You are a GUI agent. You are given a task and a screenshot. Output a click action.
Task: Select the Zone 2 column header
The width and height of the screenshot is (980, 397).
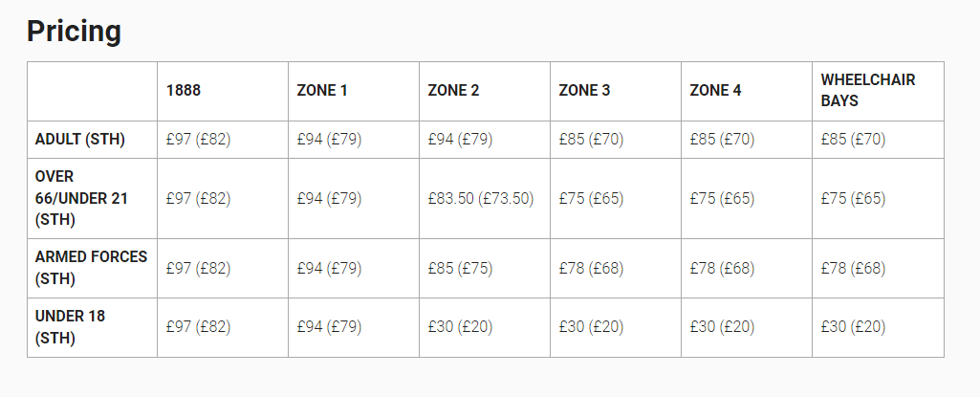[x=453, y=91]
